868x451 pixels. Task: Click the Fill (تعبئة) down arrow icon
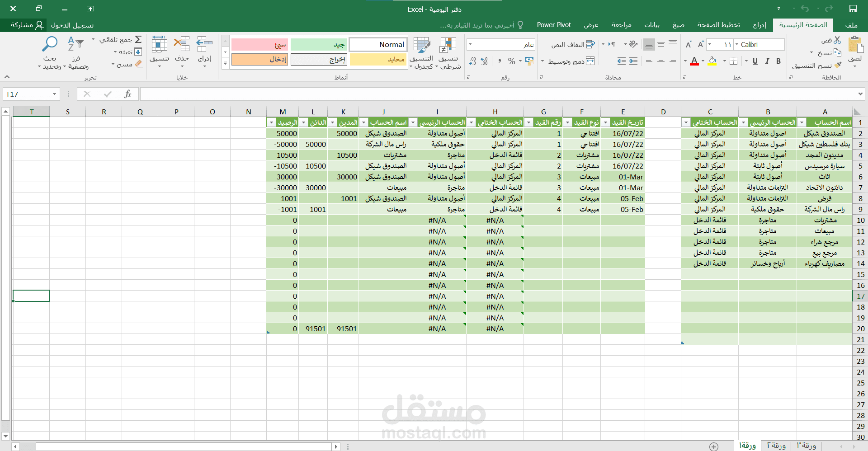pos(138,52)
